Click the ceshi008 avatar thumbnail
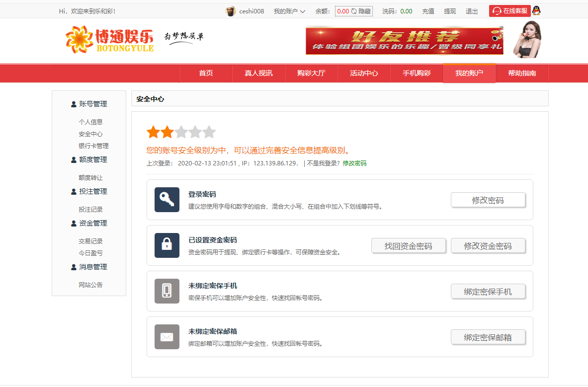The height and width of the screenshot is (387, 588). pyautogui.click(x=230, y=10)
